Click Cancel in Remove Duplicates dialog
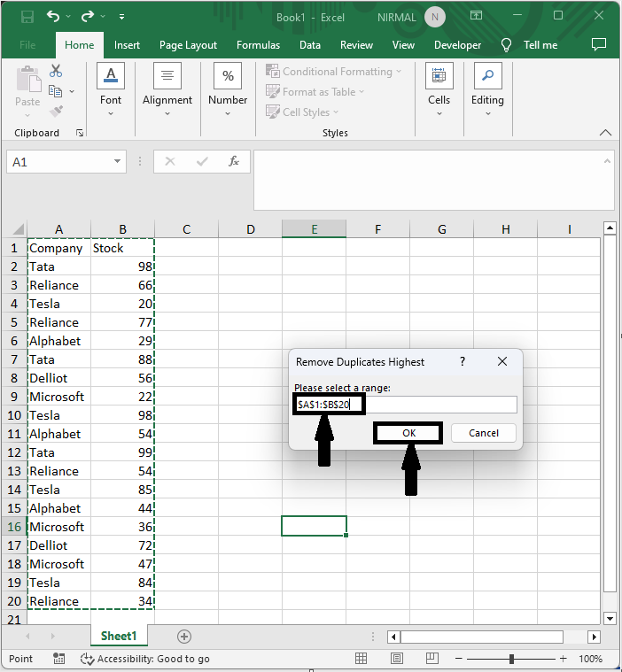This screenshot has width=622, height=672. click(x=484, y=433)
